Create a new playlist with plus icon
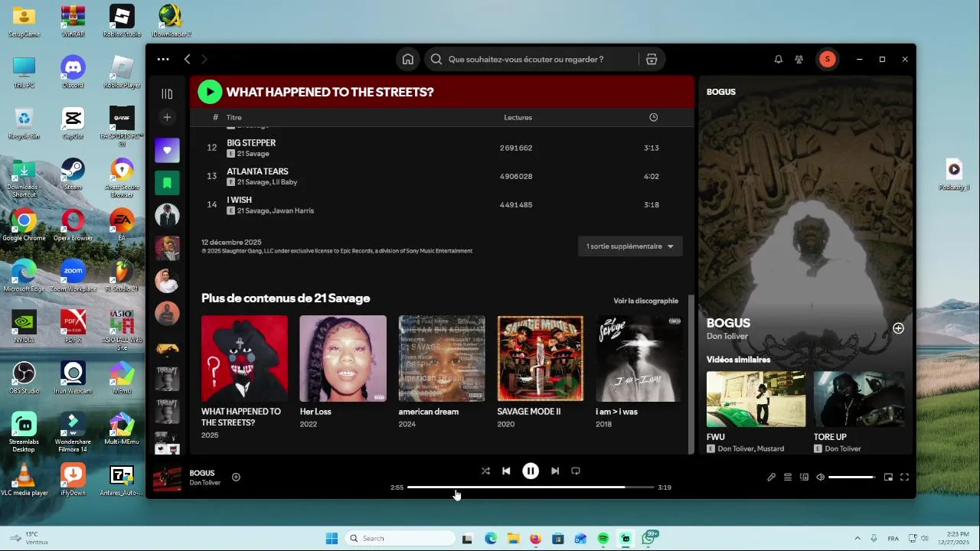This screenshot has height=551, width=980. (167, 117)
